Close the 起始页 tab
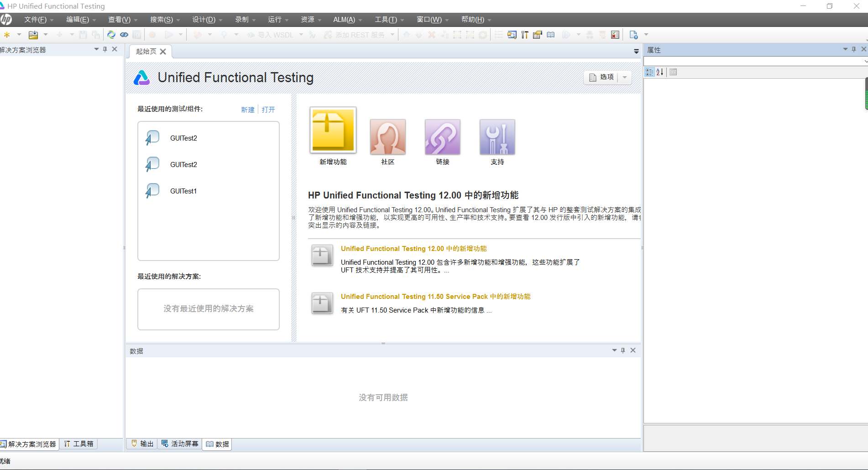 click(x=163, y=52)
